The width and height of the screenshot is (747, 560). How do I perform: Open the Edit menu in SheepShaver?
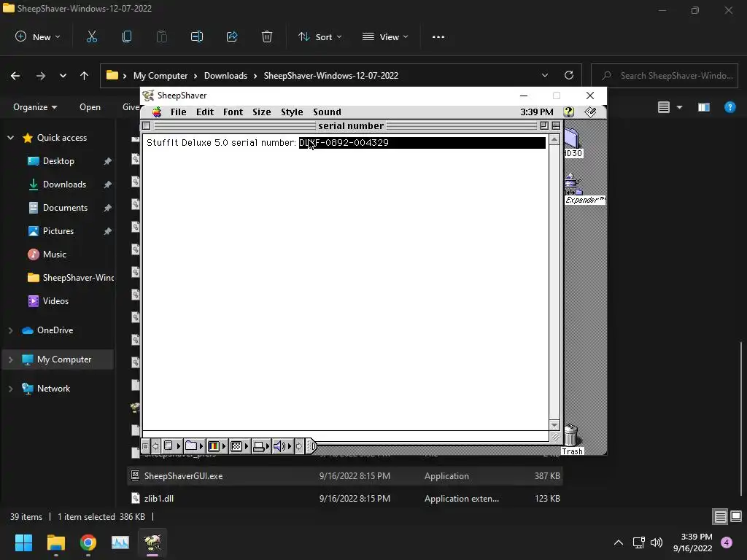205,112
